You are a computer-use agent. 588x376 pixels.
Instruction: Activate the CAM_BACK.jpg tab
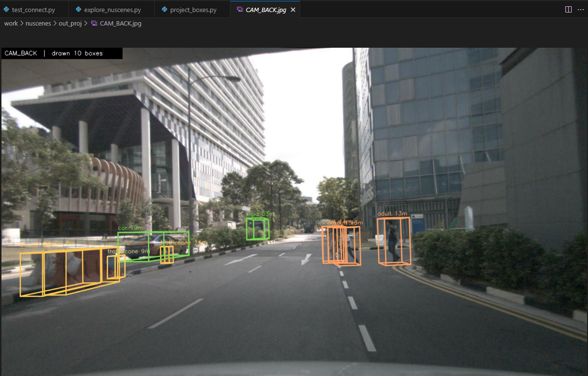click(x=265, y=10)
